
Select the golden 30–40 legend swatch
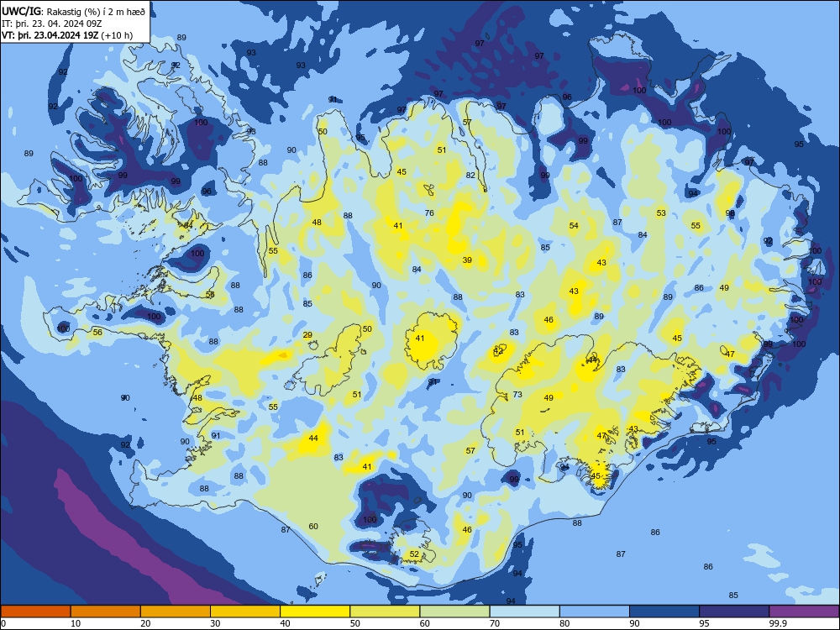pyautogui.click(x=245, y=612)
